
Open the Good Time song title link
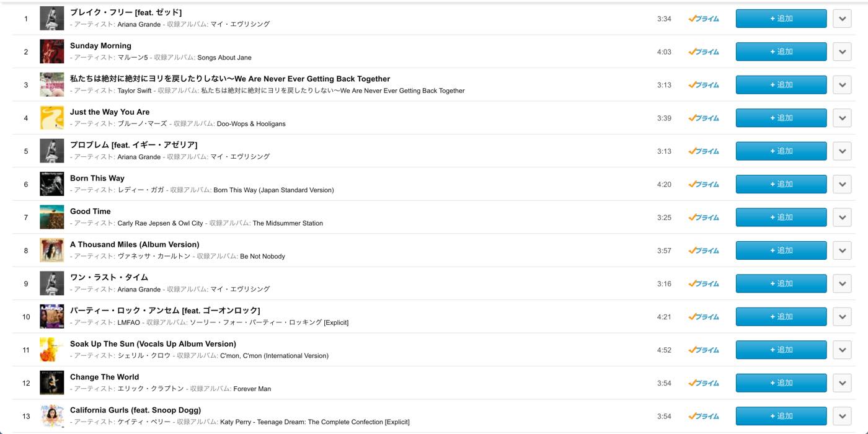[x=91, y=211]
